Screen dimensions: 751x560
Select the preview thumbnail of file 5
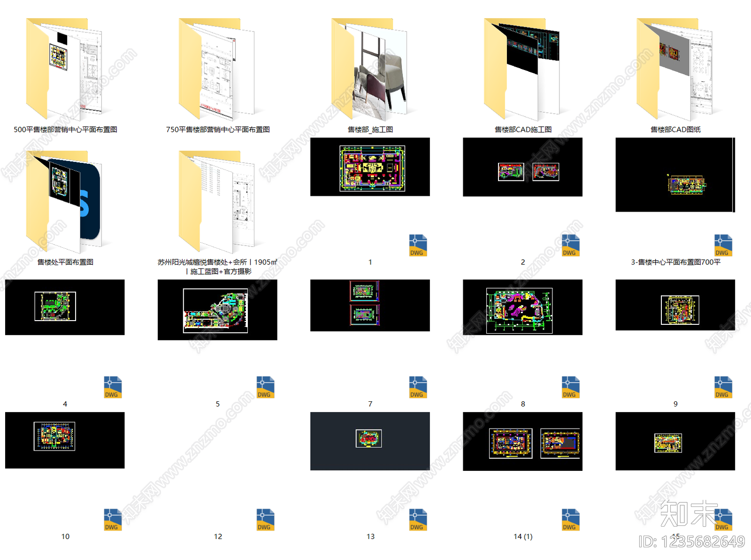pos(217,310)
